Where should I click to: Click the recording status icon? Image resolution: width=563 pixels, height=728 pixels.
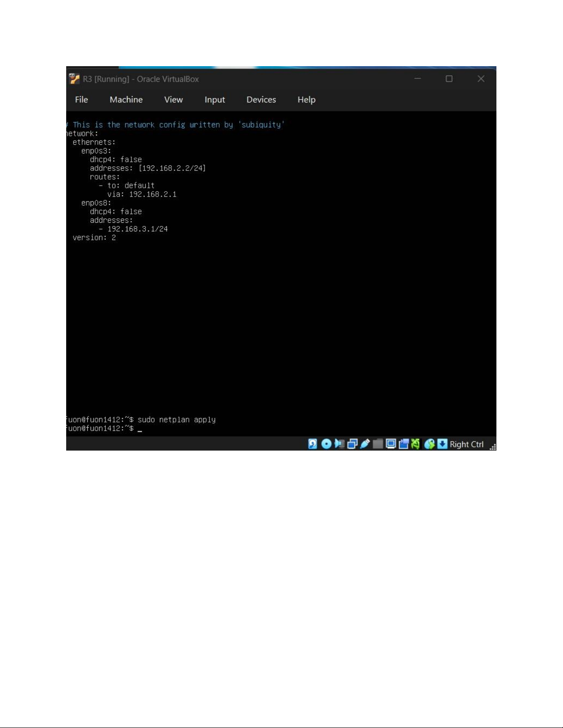pos(404,444)
